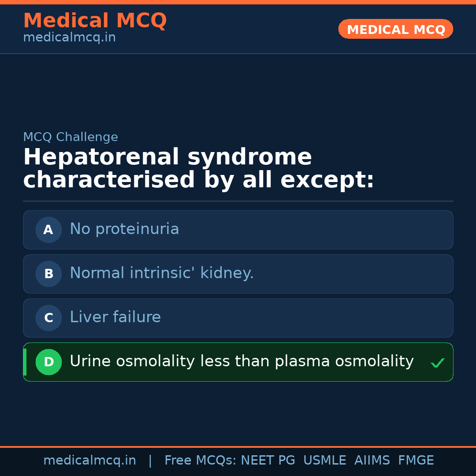This screenshot has height=476, width=476.
Task: Open the medicalmcq.in link in the footer
Action: [89, 461]
